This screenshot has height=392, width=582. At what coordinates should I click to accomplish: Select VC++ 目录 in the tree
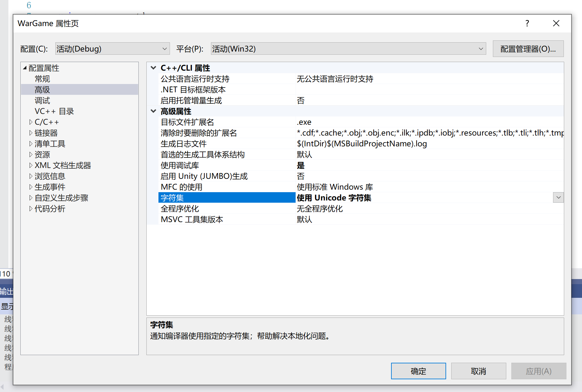coord(54,111)
